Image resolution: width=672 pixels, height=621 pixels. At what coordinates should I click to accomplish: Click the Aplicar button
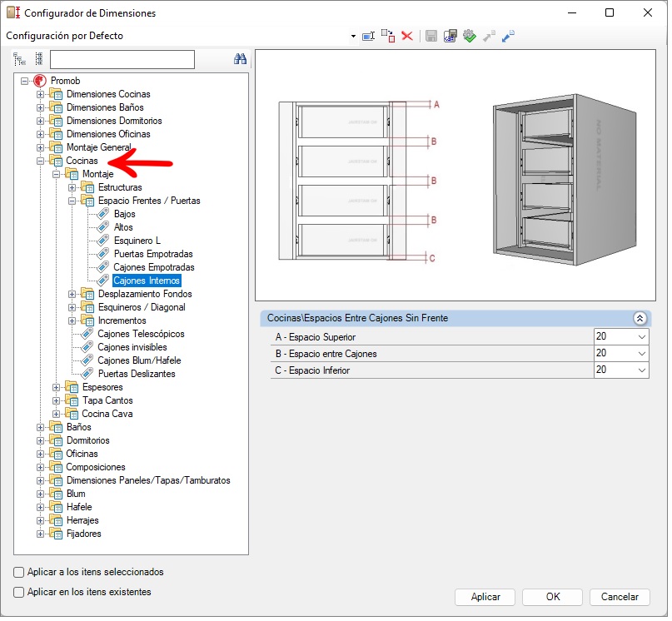click(x=485, y=597)
